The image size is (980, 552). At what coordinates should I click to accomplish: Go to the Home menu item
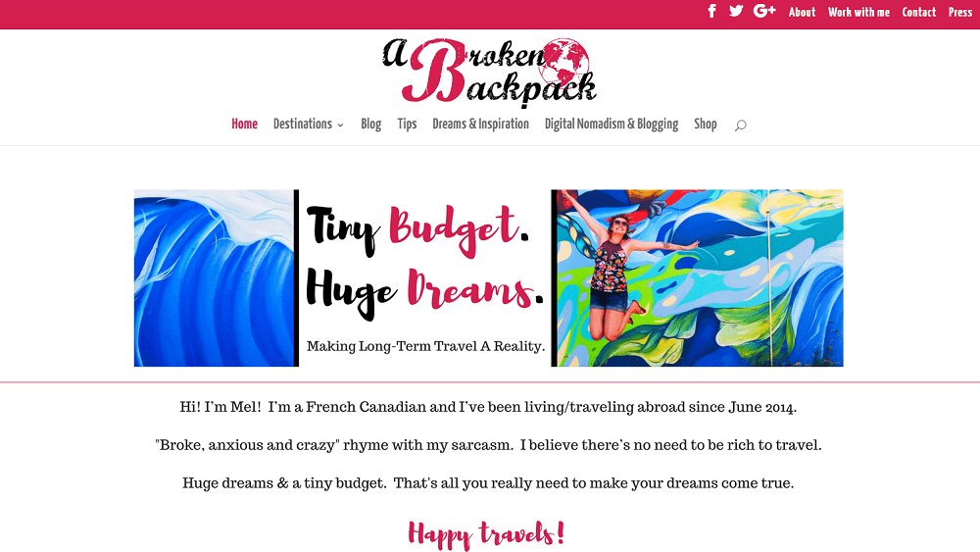(x=244, y=124)
